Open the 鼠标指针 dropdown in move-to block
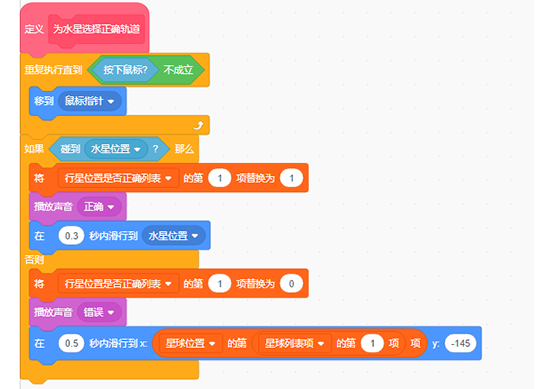The height and width of the screenshot is (389, 552). coord(89,101)
